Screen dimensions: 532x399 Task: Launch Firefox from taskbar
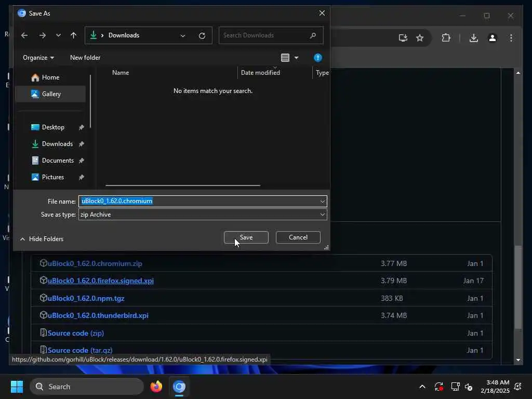(x=156, y=387)
